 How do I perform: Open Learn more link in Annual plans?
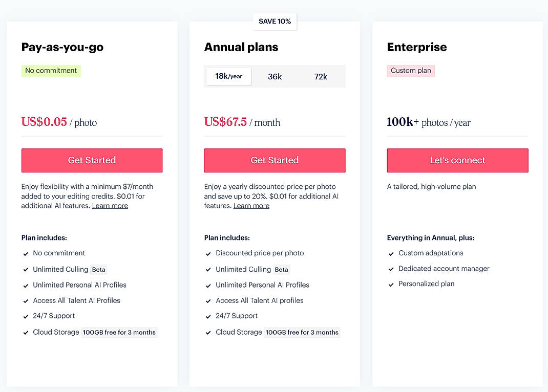pos(251,205)
